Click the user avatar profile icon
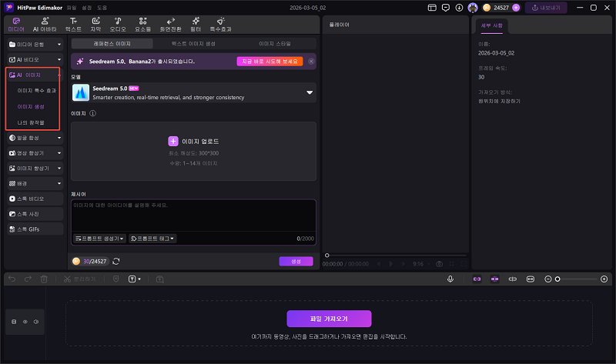The width and height of the screenshot is (616, 364). (473, 8)
